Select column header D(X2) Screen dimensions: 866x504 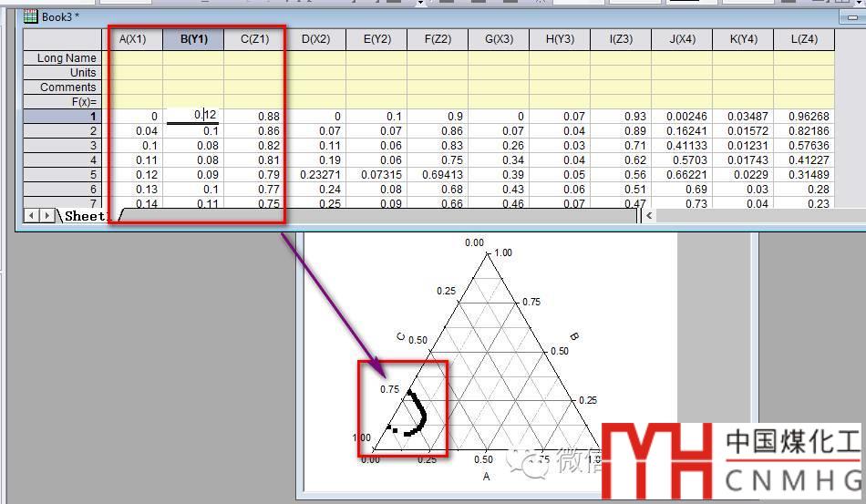(x=316, y=39)
